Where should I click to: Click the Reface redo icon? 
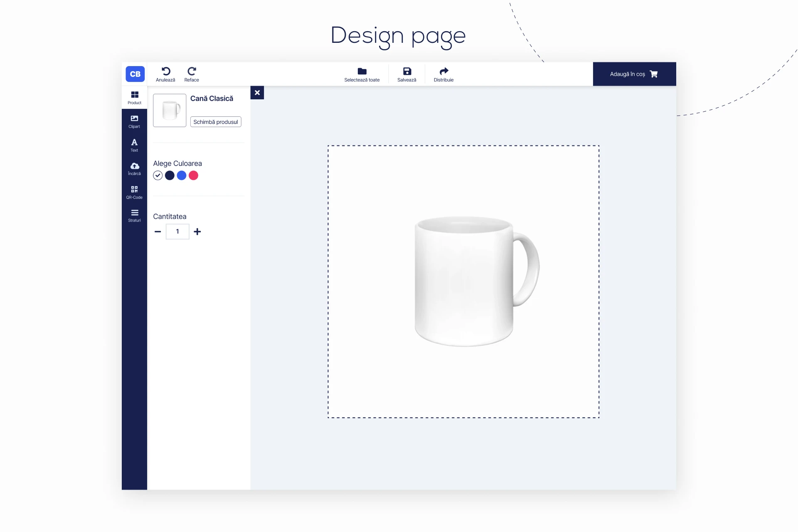pyautogui.click(x=192, y=71)
